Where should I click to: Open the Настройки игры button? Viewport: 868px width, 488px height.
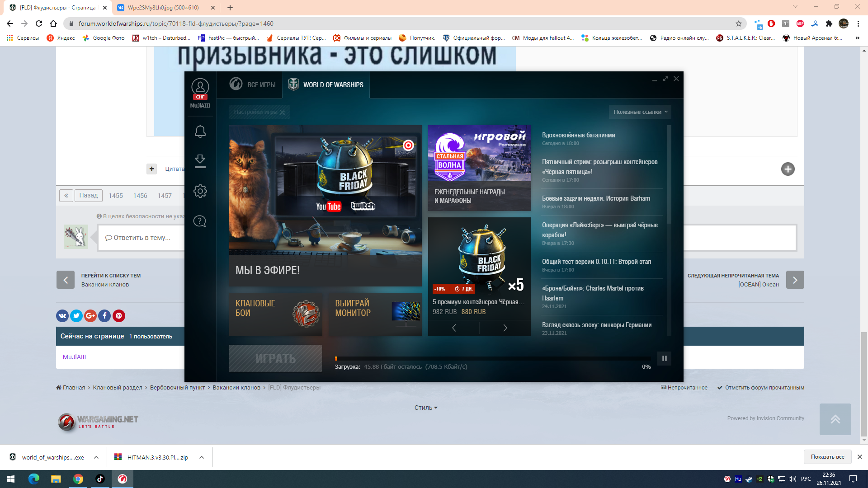259,112
